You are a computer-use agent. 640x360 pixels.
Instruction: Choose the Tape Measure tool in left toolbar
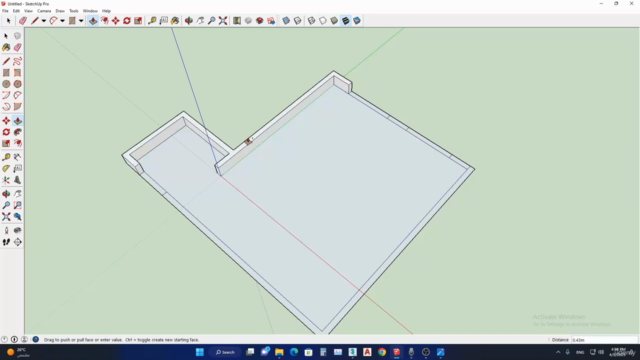[6, 157]
